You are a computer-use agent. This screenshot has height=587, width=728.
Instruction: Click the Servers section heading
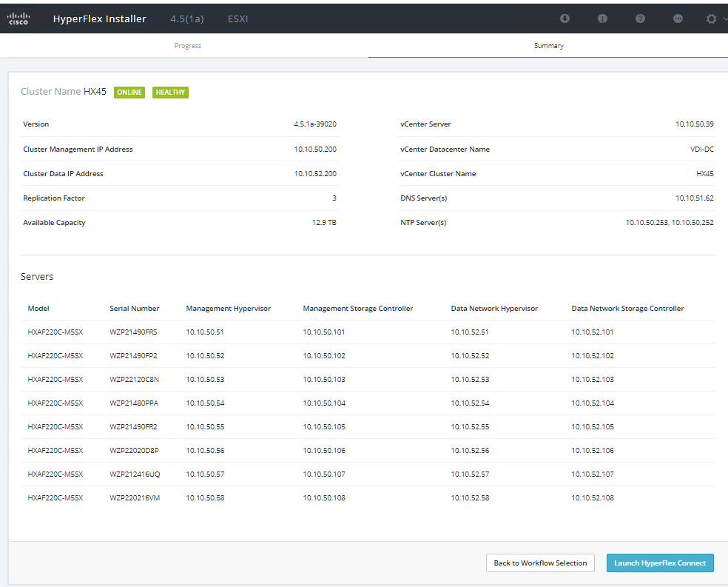click(x=37, y=277)
